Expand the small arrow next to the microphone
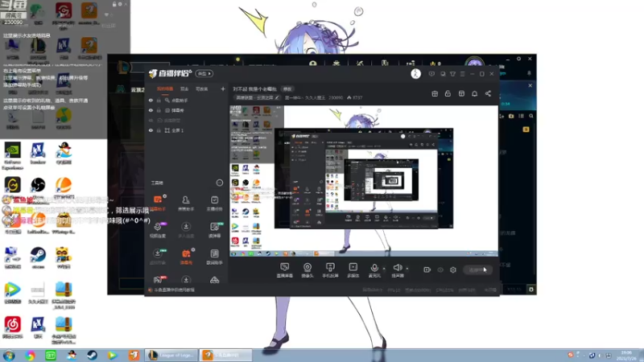The image size is (644, 362). point(384,269)
